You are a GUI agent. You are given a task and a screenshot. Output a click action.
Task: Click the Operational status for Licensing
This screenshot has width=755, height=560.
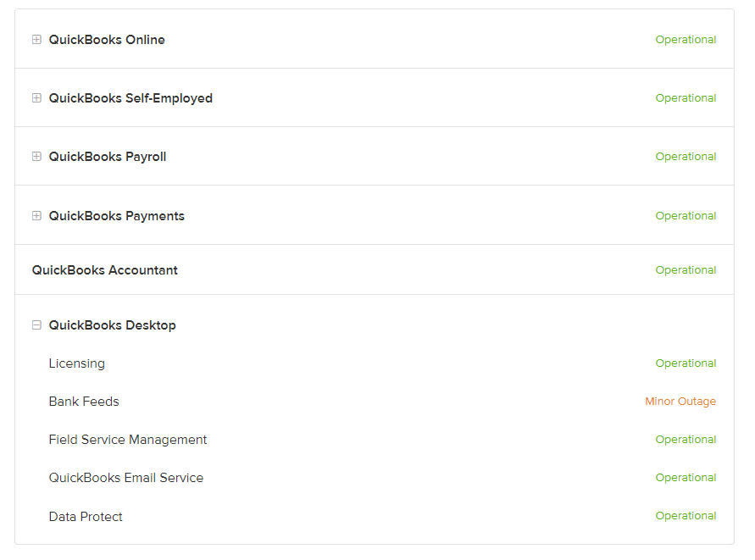[x=686, y=363]
